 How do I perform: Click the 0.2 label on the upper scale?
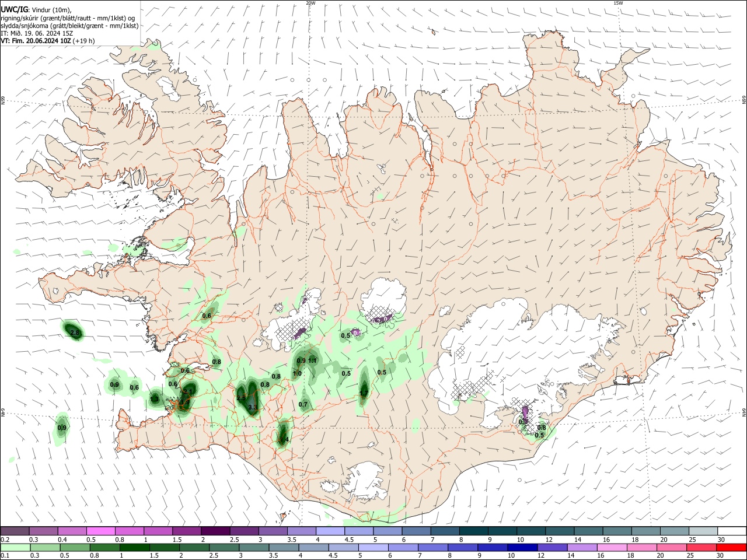pos(5,540)
